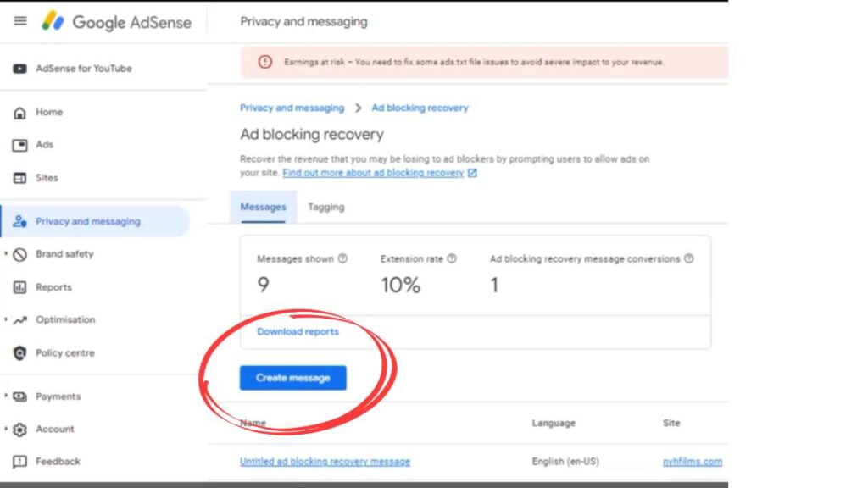868x488 pixels.
Task: Click the Reports chart icon
Action: pyautogui.click(x=20, y=287)
